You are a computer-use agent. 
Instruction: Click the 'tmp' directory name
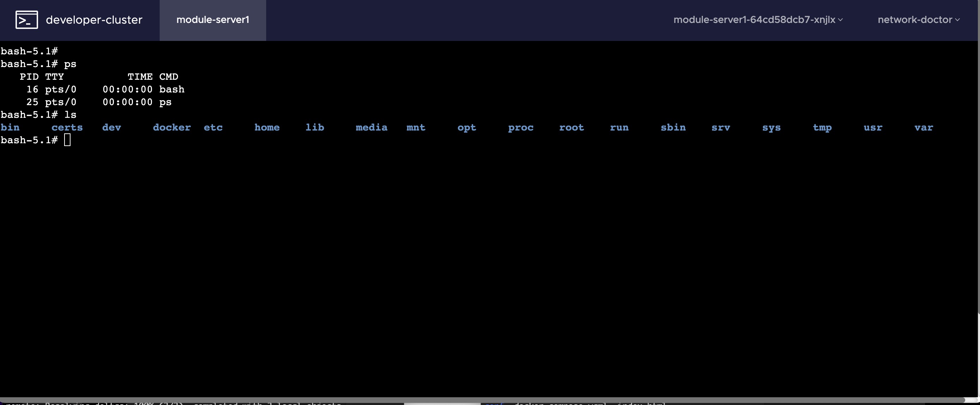(x=822, y=127)
